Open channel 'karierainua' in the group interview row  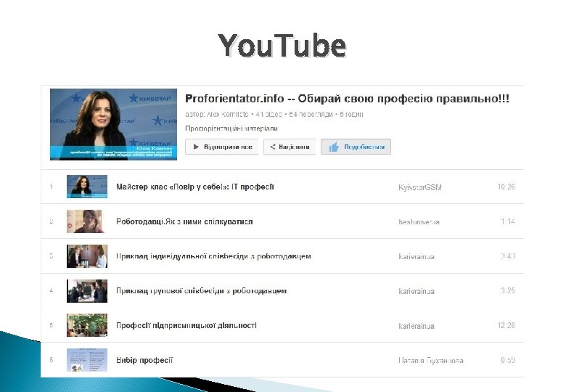417,291
